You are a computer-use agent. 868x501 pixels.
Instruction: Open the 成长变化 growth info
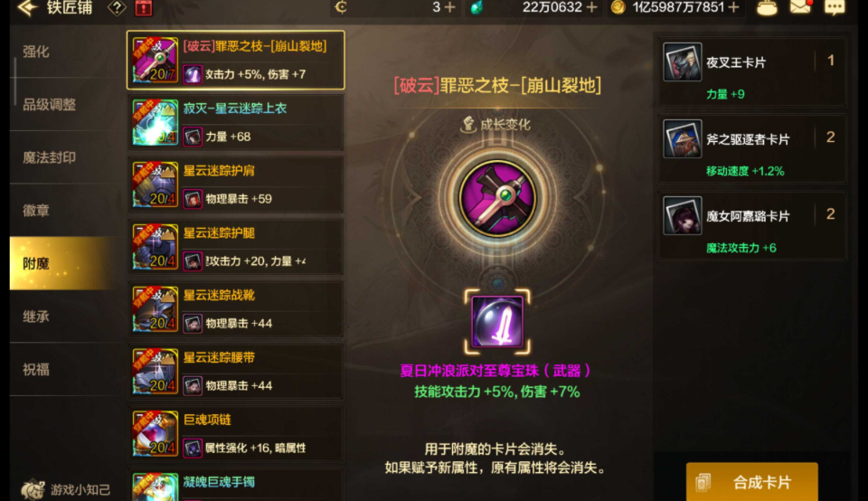pos(496,125)
